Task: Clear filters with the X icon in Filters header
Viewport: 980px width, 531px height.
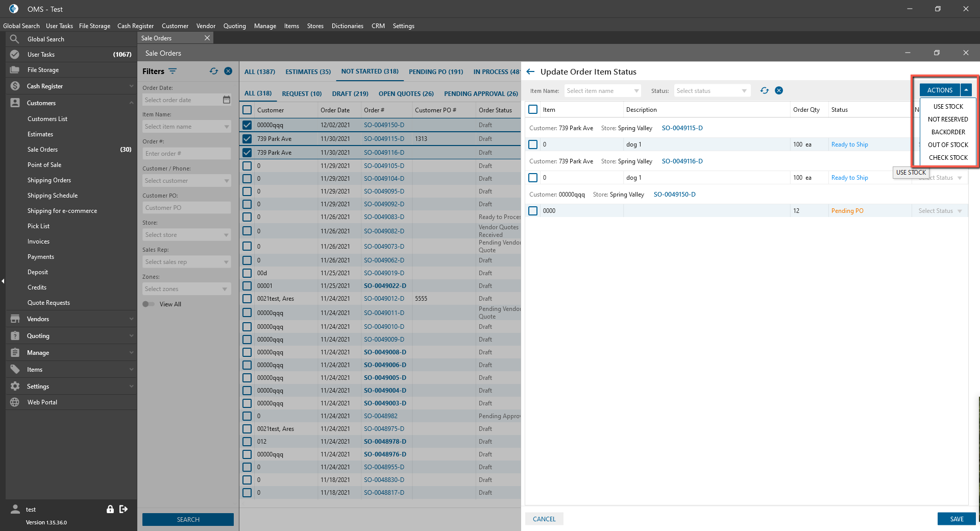Action: 228,71
